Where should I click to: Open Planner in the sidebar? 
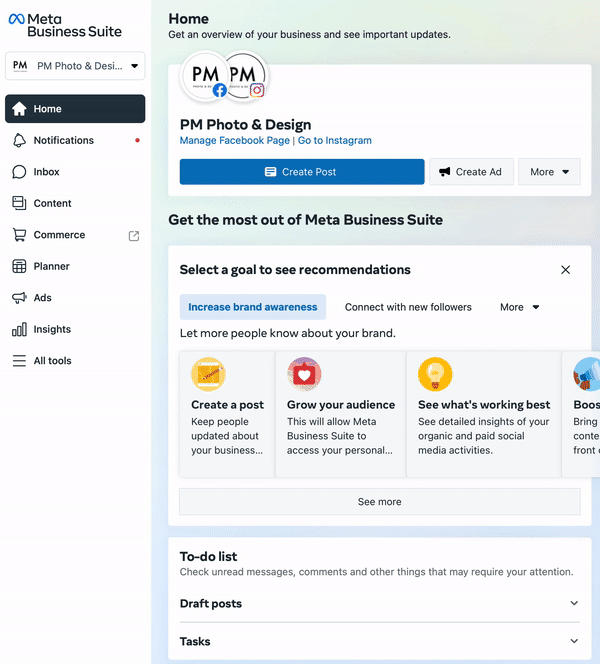coord(75,266)
